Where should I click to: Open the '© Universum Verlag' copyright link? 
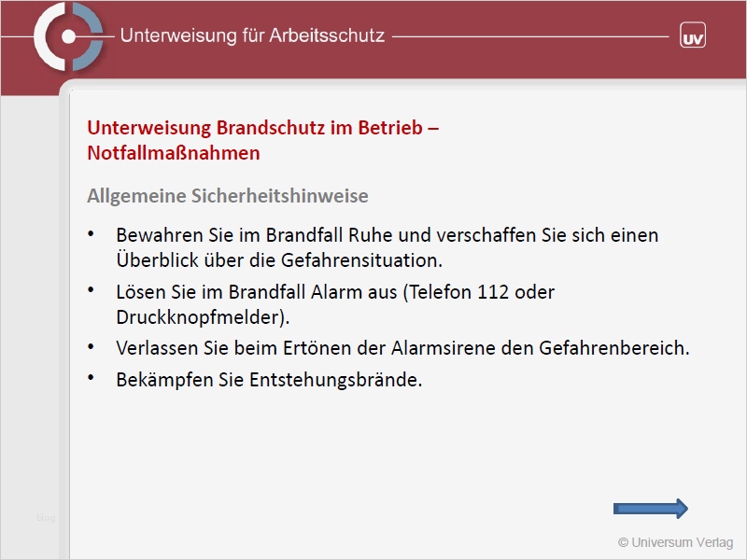(675, 542)
